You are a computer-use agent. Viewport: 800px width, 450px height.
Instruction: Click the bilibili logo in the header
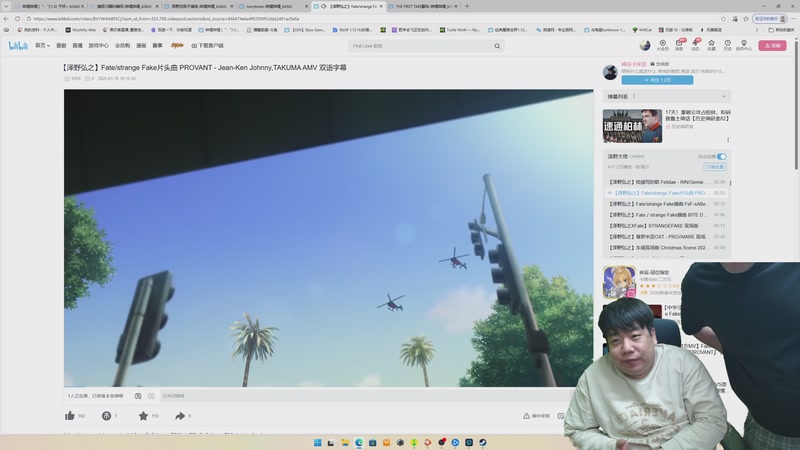(18, 46)
